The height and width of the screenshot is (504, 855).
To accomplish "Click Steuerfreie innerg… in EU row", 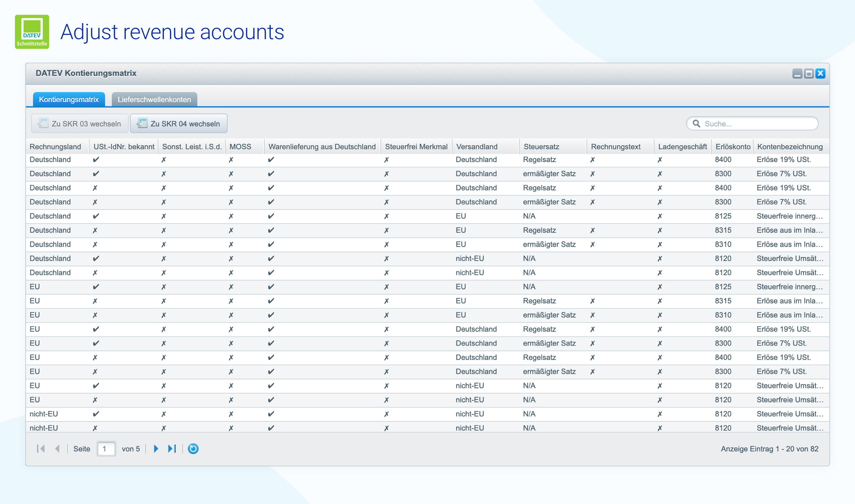I will (790, 287).
